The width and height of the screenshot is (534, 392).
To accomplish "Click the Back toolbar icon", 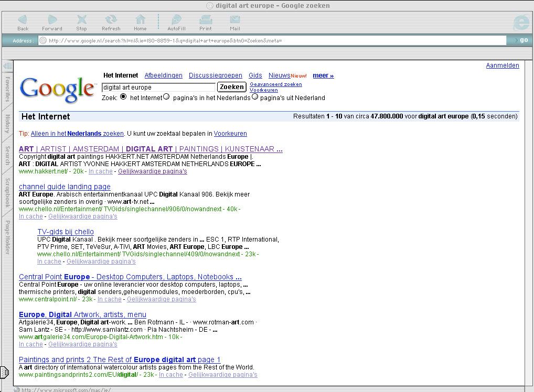I will (x=23, y=20).
